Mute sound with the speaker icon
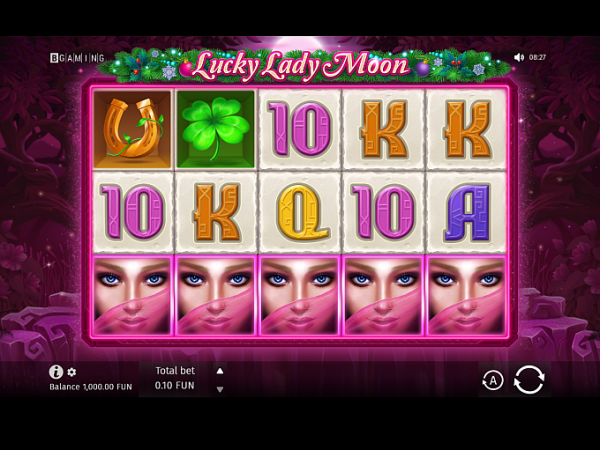Image resolution: width=600 pixels, height=450 pixels. click(x=518, y=57)
